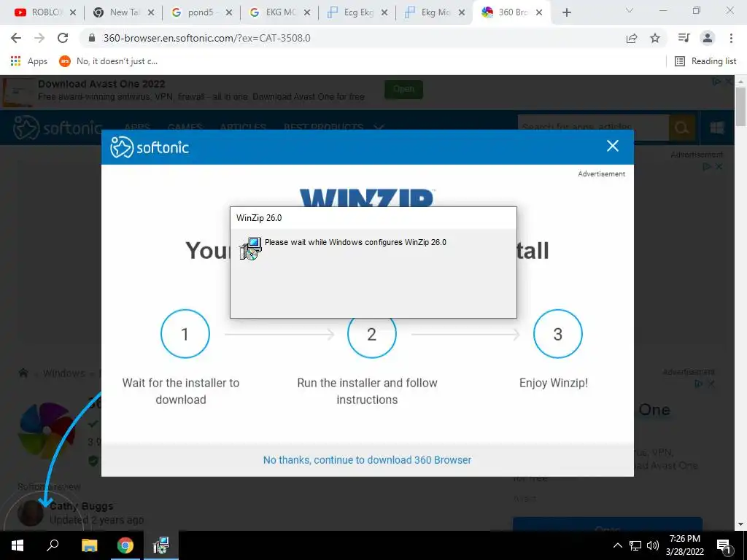Show hidden system tray icons
The width and height of the screenshot is (747, 560).
tap(617, 545)
